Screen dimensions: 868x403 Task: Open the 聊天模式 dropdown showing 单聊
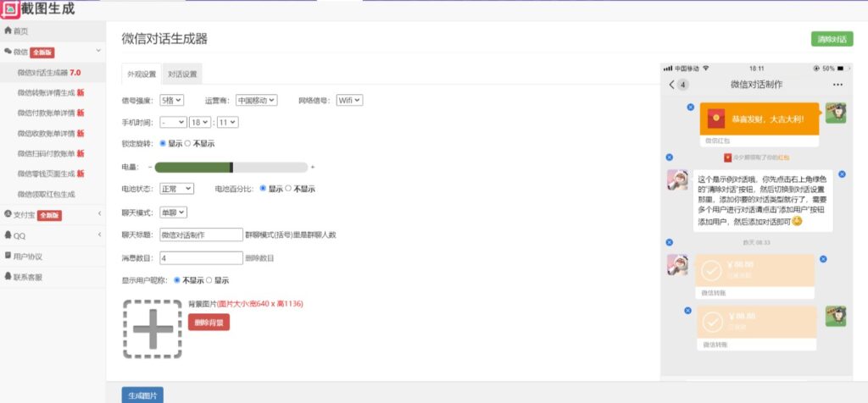point(174,213)
